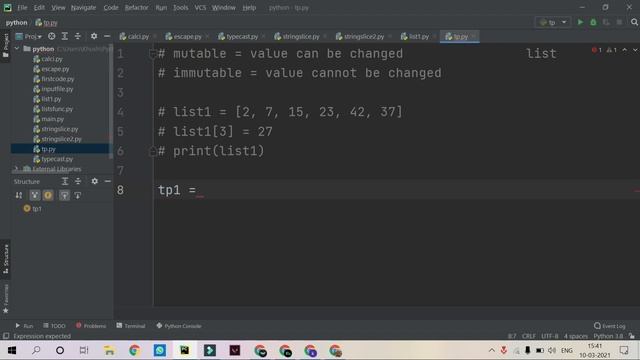Run the tp configuration with the green play button
Image resolution: width=640 pixels, height=360 pixels.
pyautogui.click(x=580, y=22)
